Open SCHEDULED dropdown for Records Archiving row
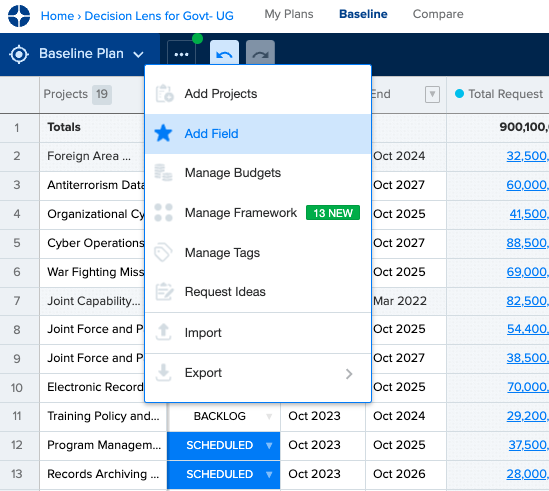 pos(269,474)
